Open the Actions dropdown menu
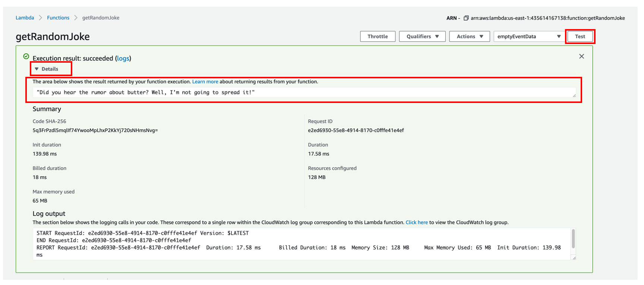Viewport: 644px width, 285px height. (x=469, y=37)
